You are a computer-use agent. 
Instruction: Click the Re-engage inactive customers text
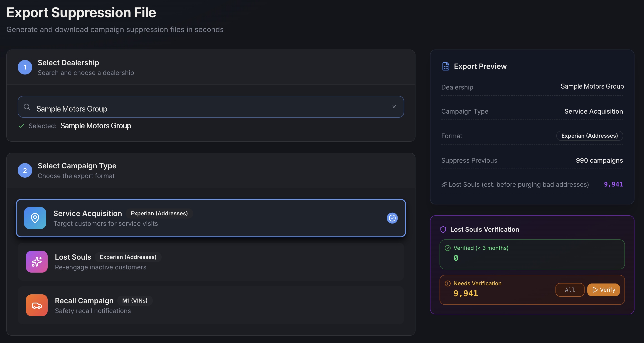click(101, 267)
